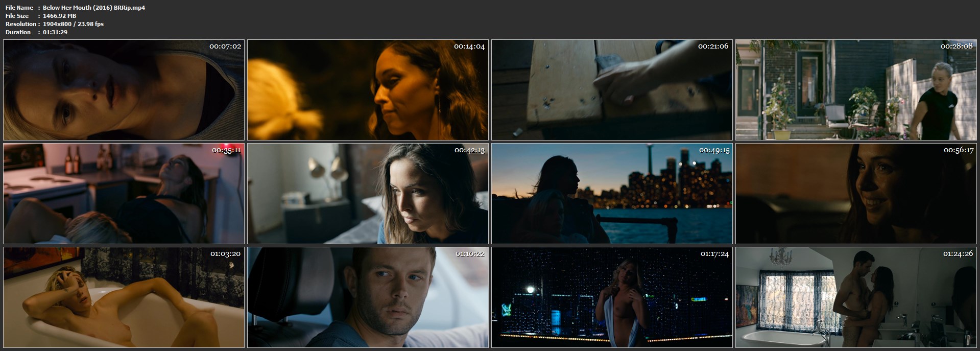The width and height of the screenshot is (980, 351).
Task: Click the thumbnail at timestamp 00:07:02
Action: pos(124,90)
